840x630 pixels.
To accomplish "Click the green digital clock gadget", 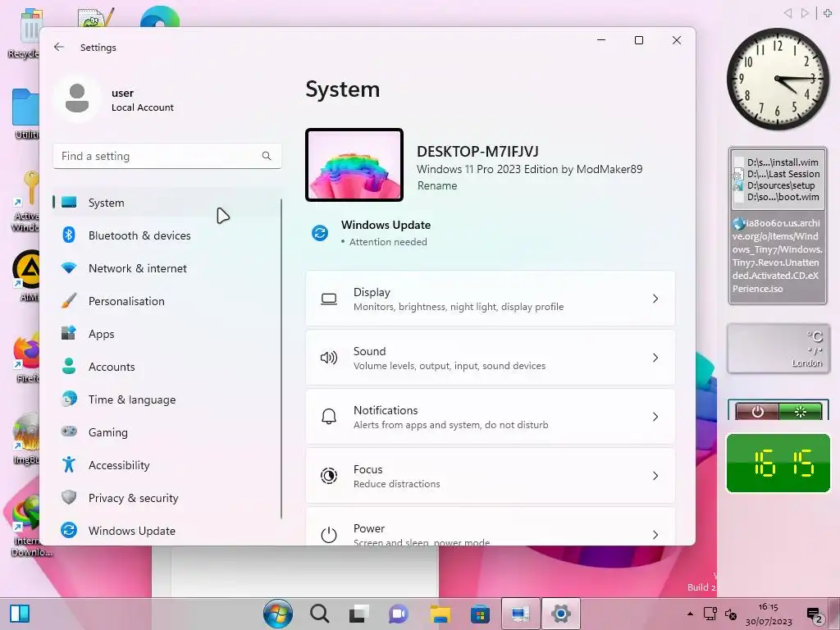I will [x=778, y=463].
